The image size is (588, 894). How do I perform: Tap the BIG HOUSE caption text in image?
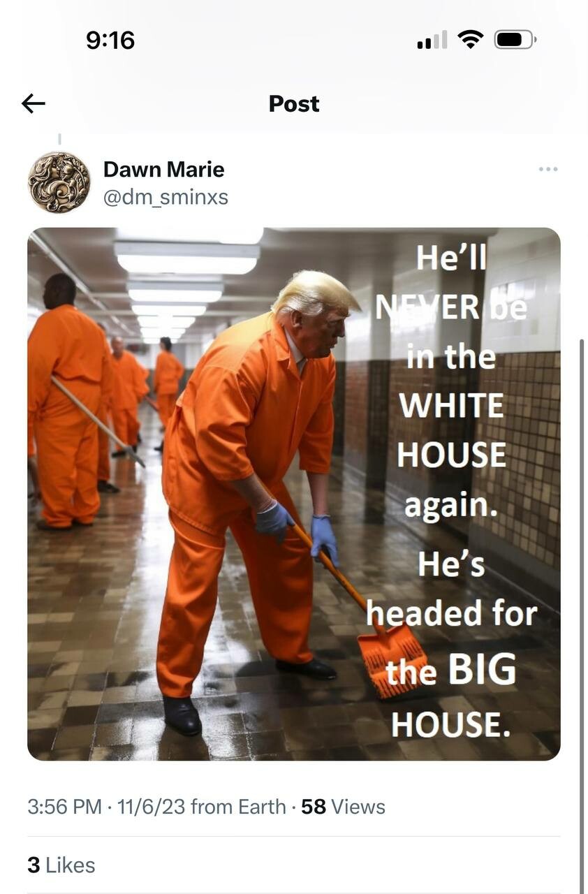coord(451,696)
